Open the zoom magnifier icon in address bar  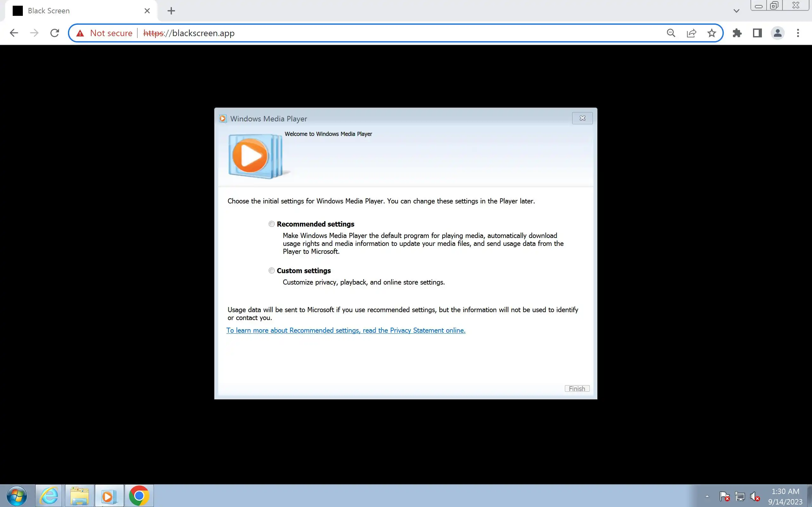coord(671,33)
